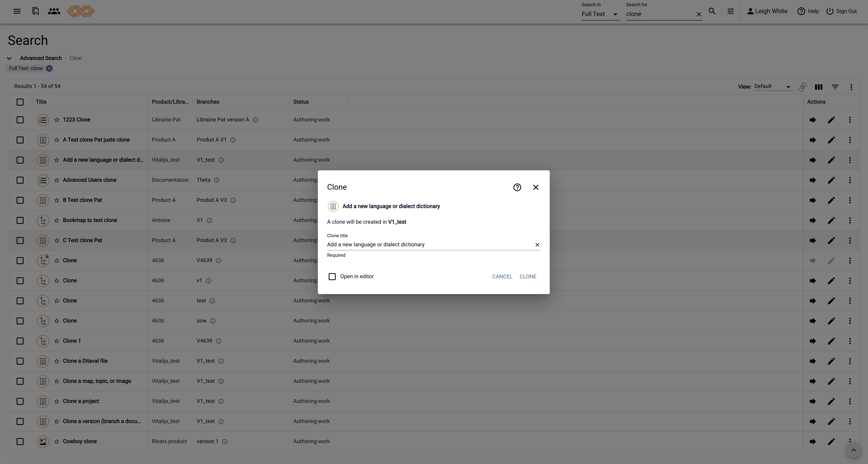Select the A Test clone Pat checkbox

point(20,140)
